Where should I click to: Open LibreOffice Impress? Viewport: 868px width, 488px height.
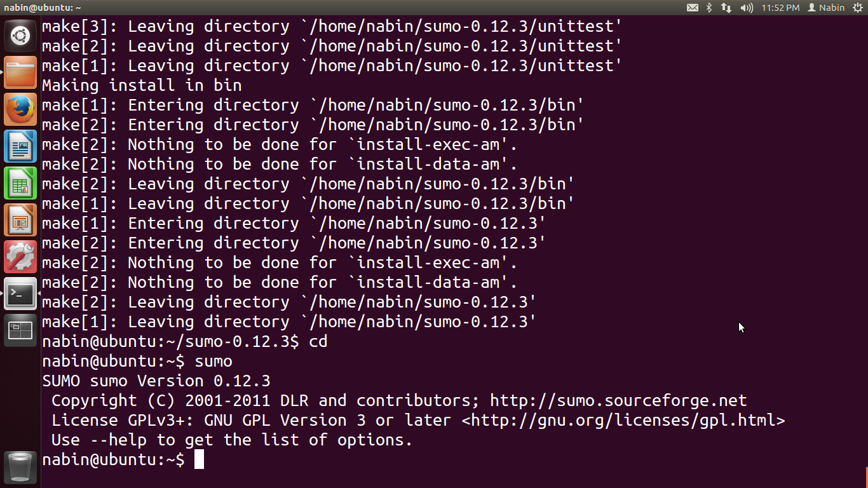pos(20,219)
